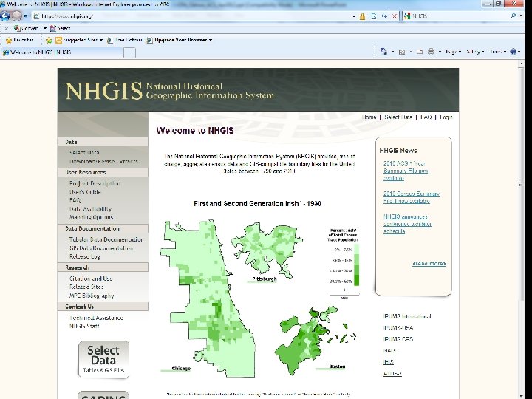Viewport: 532px width, 399px height.
Task: Click the Home icon in the command bar
Action: 383,52
